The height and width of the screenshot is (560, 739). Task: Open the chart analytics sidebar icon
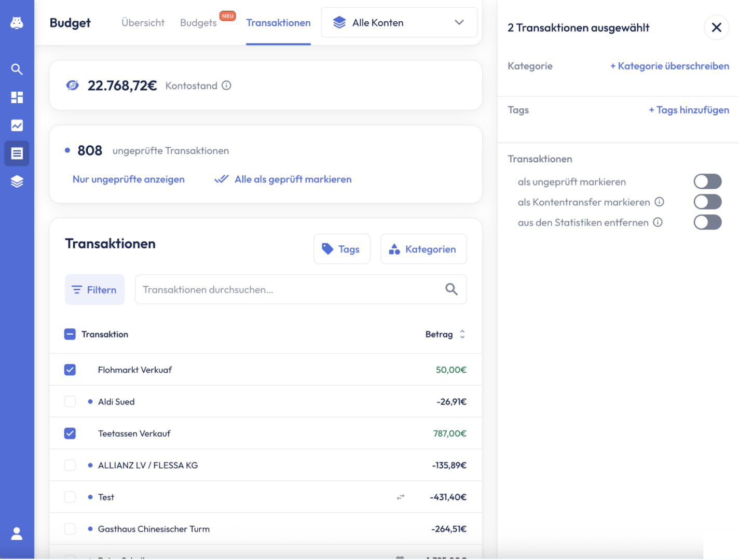17,125
